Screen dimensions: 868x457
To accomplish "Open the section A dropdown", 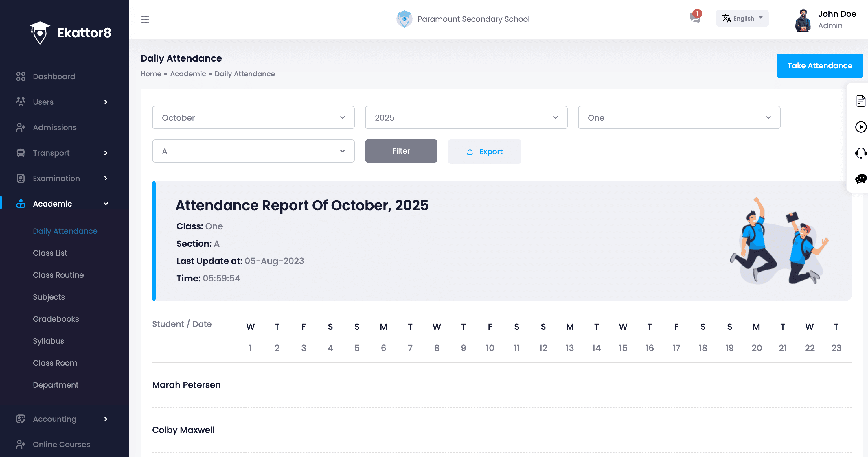I will [253, 151].
